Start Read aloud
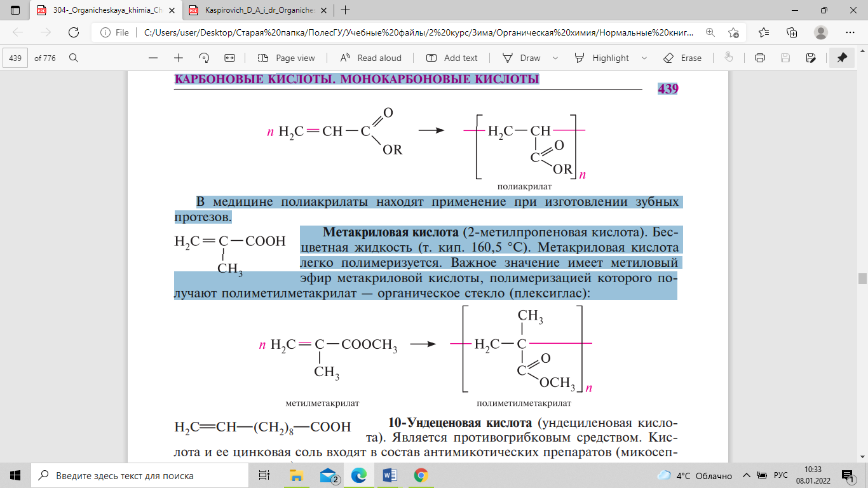Image resolution: width=868 pixels, height=488 pixels. pos(371,58)
